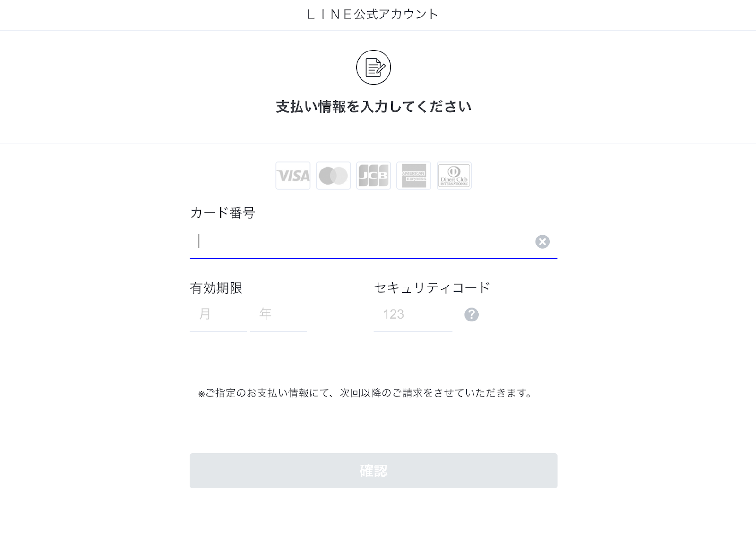Click the 月 expiry month field
Viewport: 756px width, 541px height.
(218, 314)
